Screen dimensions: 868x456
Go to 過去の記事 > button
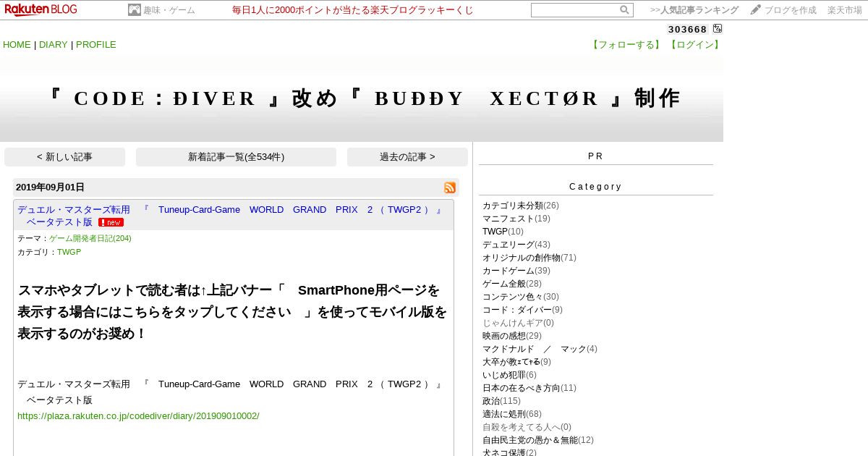pos(407,157)
